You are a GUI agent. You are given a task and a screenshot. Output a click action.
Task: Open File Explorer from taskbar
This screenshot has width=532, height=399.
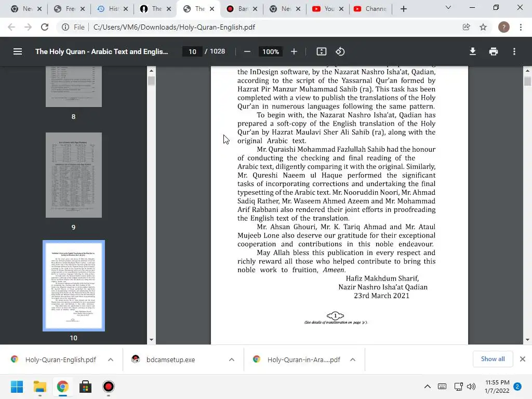[x=39, y=387]
